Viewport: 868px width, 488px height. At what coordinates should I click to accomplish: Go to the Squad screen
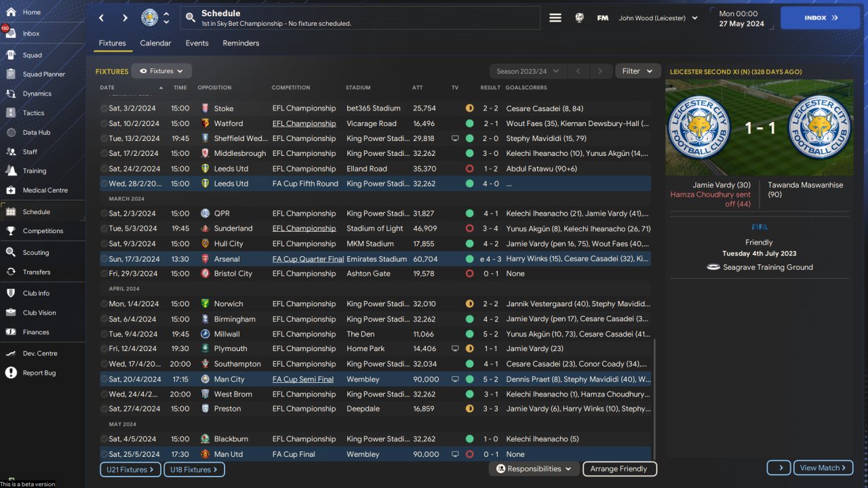tap(32, 55)
